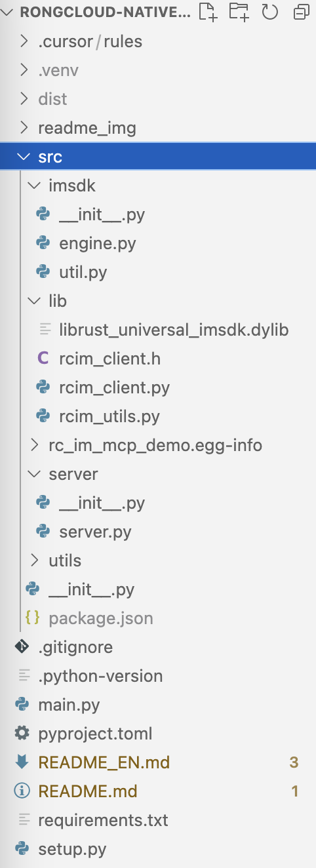Image resolution: width=316 pixels, height=868 pixels.
Task: Click the braces icon beside package.json
Action: click(x=33, y=618)
